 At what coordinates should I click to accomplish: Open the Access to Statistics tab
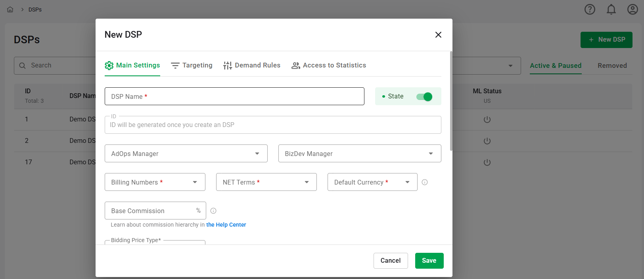(x=329, y=65)
